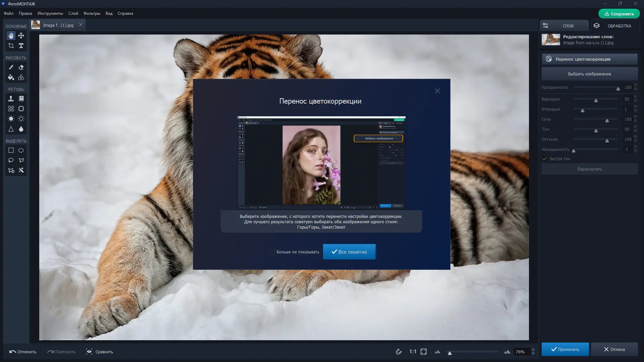Open the Фильтры menu
The width and height of the screenshot is (644, 362).
click(x=92, y=13)
